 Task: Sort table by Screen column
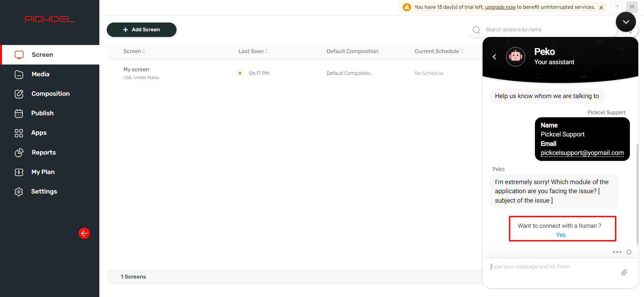coord(134,51)
